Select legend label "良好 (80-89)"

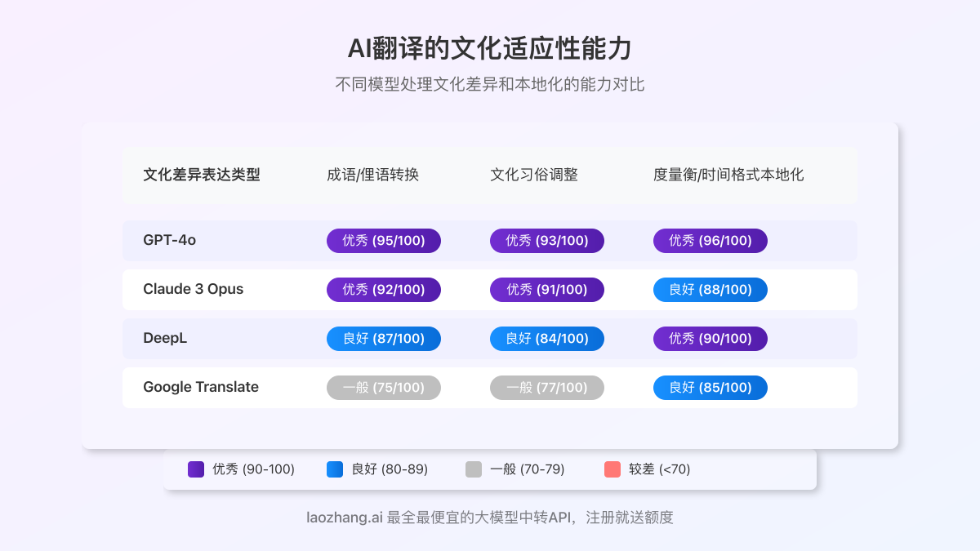pos(390,469)
